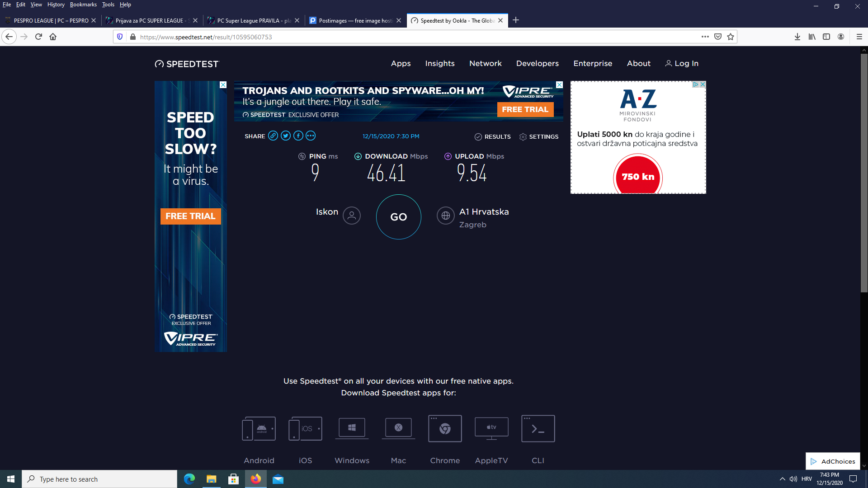The height and width of the screenshot is (488, 868).
Task: Open the Bookmarks menu
Action: point(83,5)
